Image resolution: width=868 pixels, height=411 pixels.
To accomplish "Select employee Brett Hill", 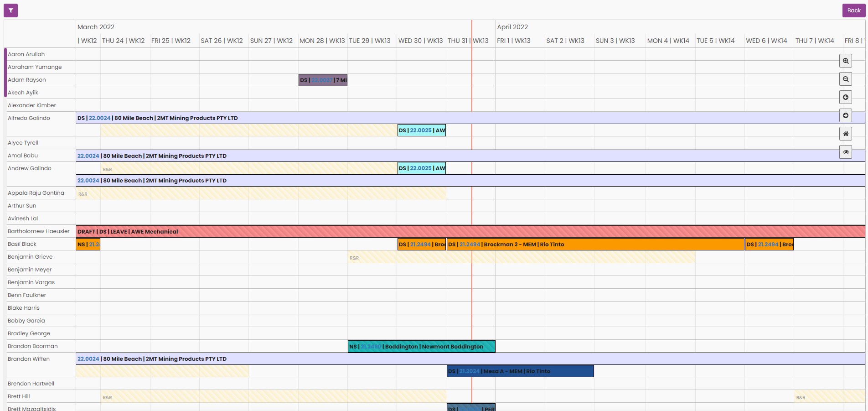I will [x=19, y=396].
